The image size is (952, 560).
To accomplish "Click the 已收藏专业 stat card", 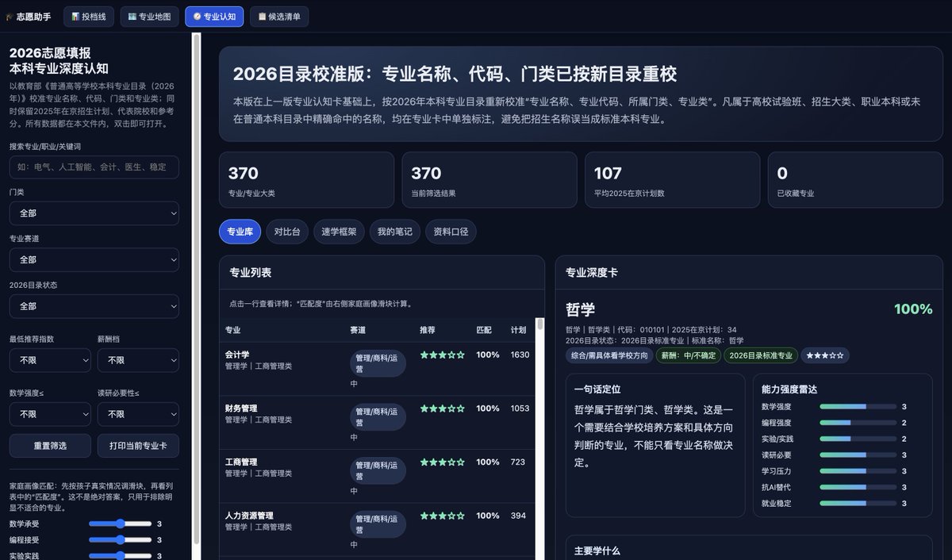I will (855, 180).
